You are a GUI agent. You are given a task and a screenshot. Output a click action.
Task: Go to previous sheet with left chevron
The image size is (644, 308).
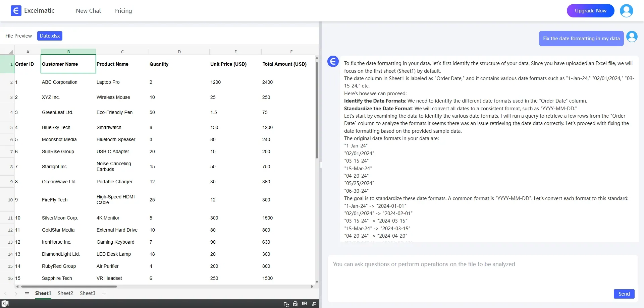(5, 294)
